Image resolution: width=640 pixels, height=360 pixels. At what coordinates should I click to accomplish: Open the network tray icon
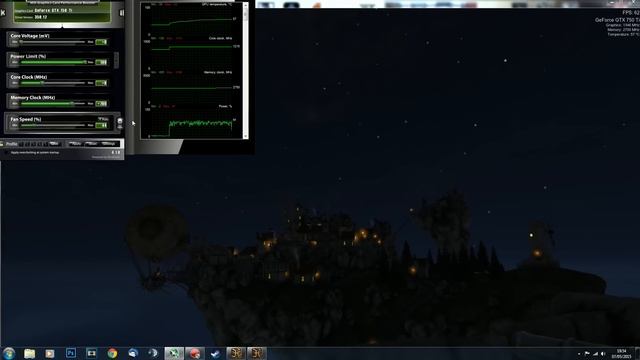click(x=595, y=354)
